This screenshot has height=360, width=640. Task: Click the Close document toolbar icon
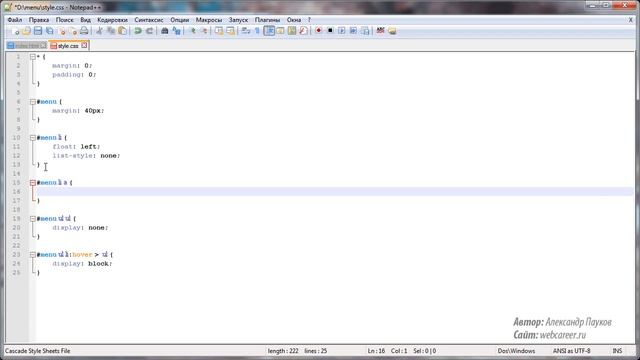pyautogui.click(x=62, y=31)
